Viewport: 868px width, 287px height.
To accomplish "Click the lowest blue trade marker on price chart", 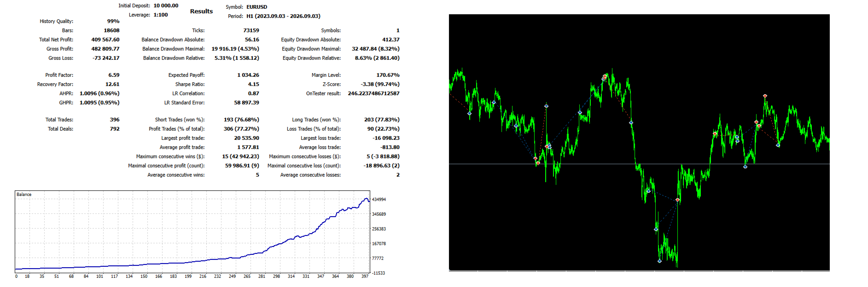I will (x=659, y=261).
